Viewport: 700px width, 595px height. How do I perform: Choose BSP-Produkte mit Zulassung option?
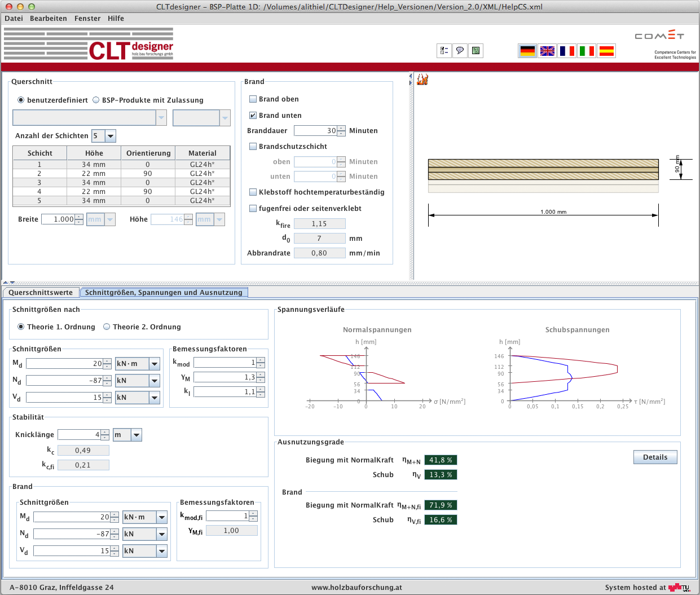point(96,100)
